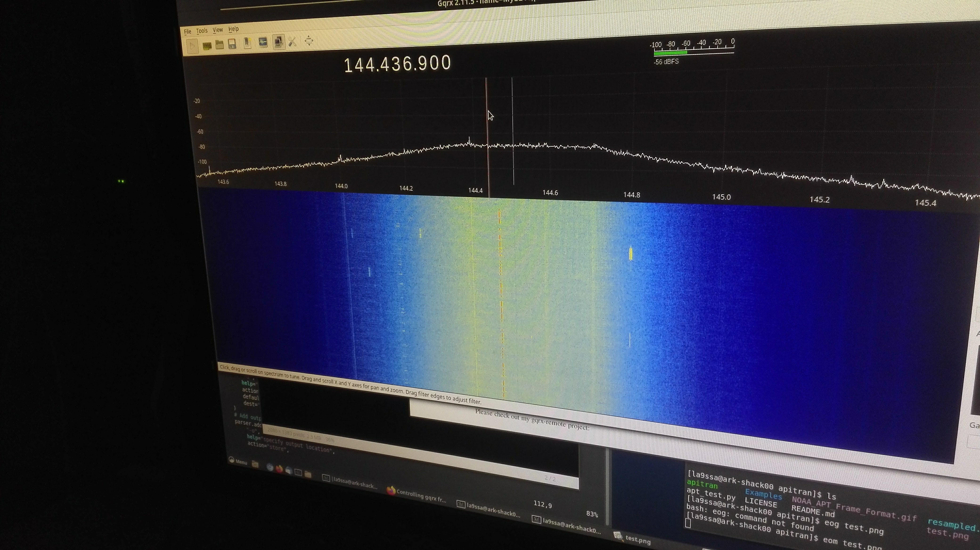Launch Firefox from the panel launcher

point(279,469)
